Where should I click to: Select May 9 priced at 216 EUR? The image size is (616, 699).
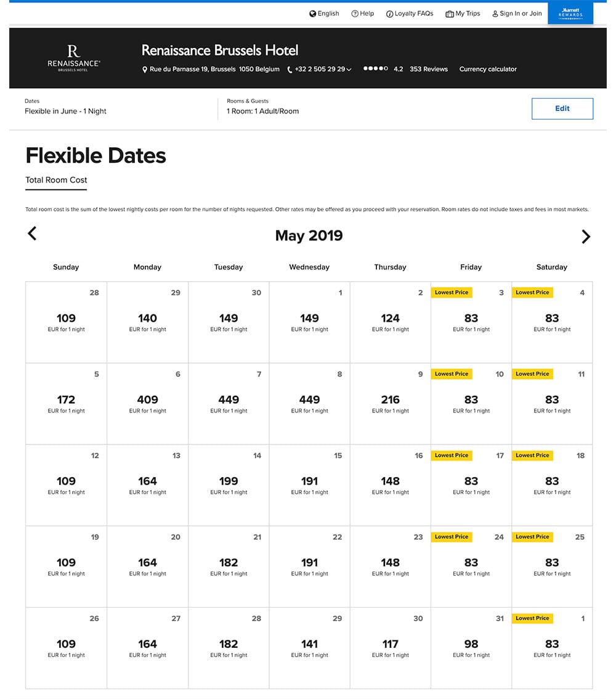(x=390, y=404)
